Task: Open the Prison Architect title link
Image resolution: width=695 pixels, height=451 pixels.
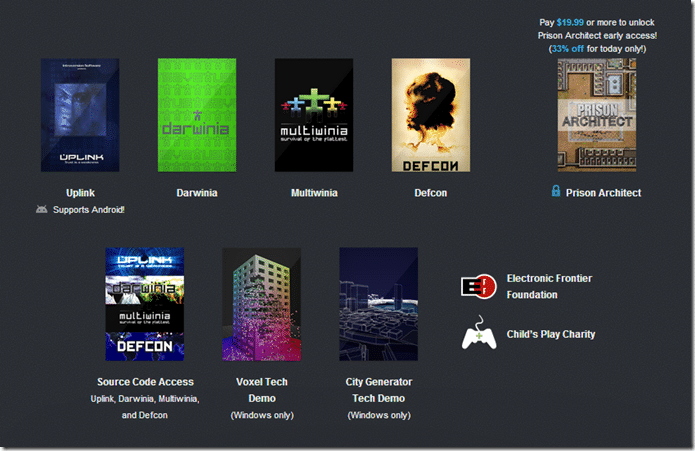Action: pyautogui.click(x=603, y=193)
